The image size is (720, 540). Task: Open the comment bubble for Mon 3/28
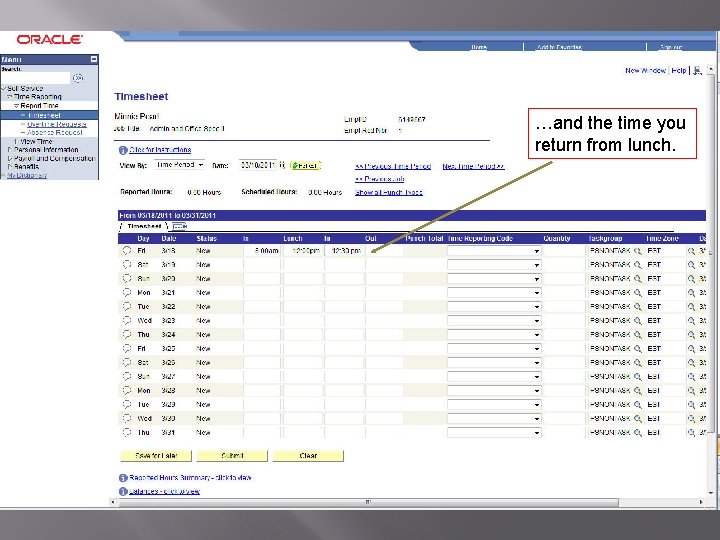[127, 390]
